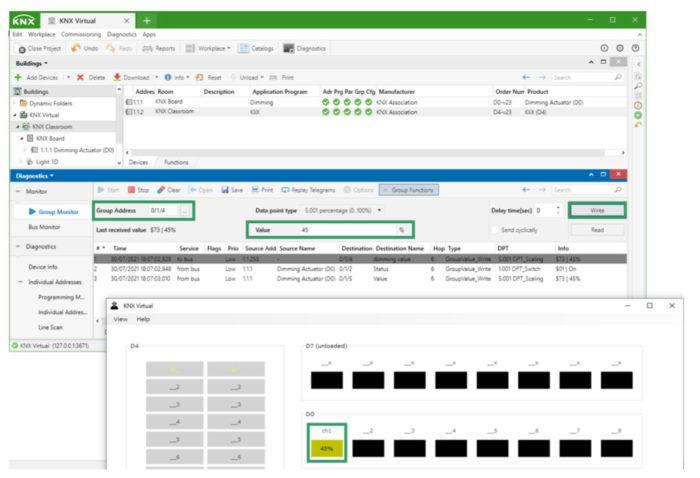Collapse the Monitor section in Diagnostics sidebar
Screen dimensions: 700x478
18,191
